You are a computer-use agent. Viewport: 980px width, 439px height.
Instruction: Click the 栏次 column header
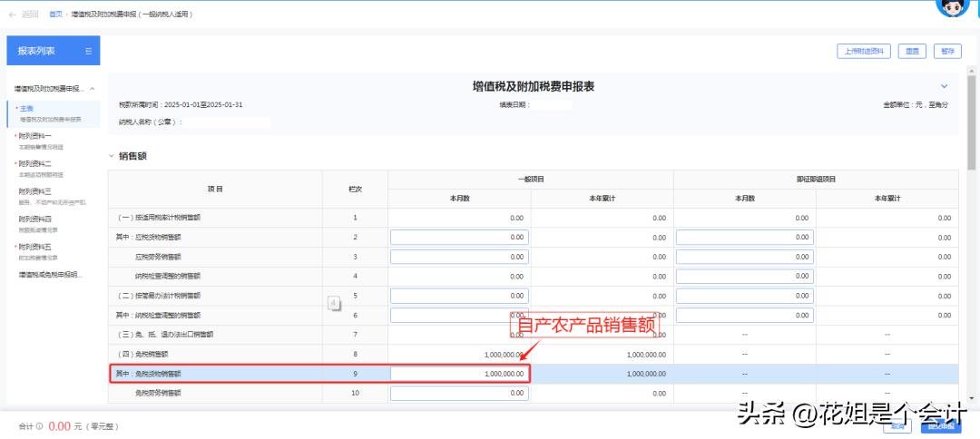click(x=355, y=189)
